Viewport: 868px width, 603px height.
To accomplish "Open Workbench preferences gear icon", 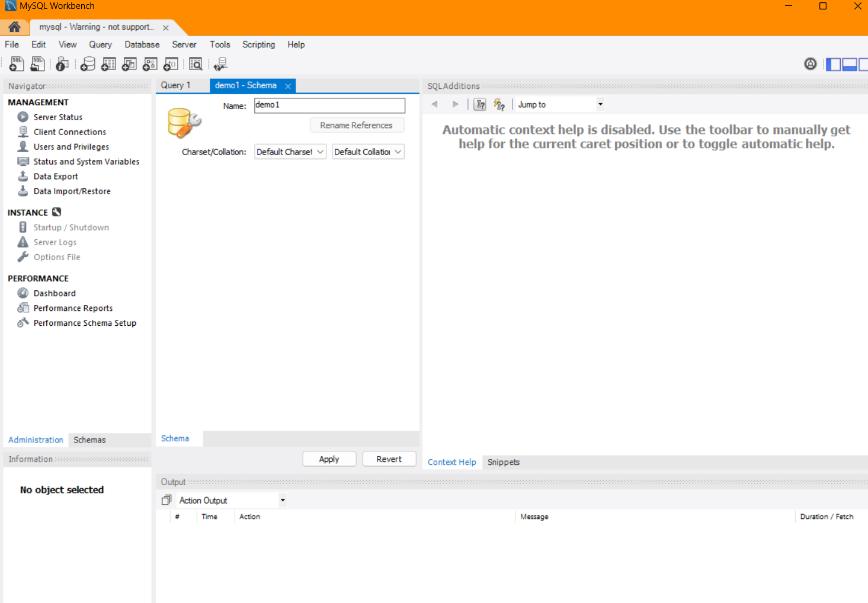I will pyautogui.click(x=811, y=64).
